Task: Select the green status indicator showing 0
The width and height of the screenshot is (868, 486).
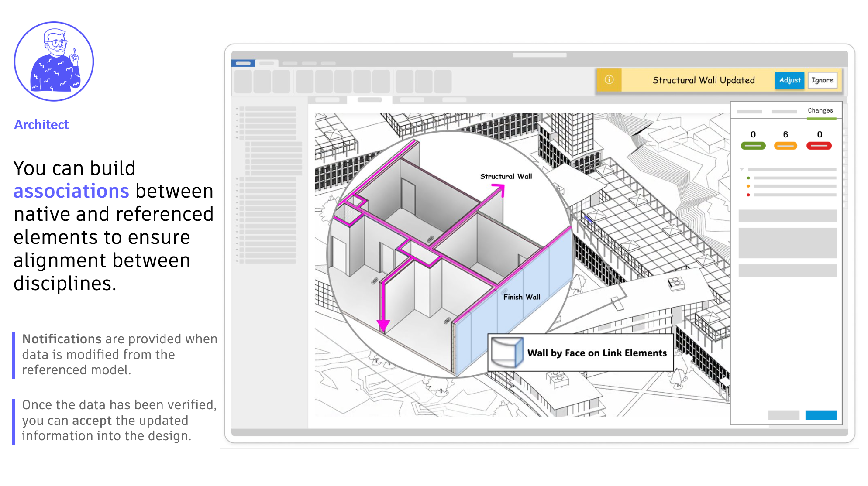Action: (753, 146)
